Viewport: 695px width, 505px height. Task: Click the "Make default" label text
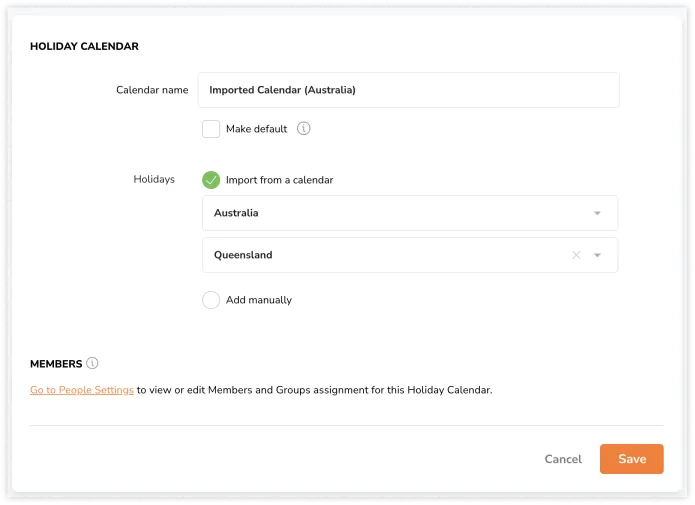(x=256, y=129)
